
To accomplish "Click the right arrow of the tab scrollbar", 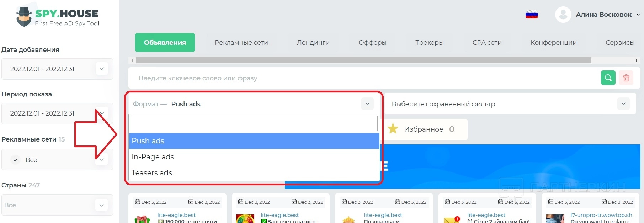I will (637, 60).
